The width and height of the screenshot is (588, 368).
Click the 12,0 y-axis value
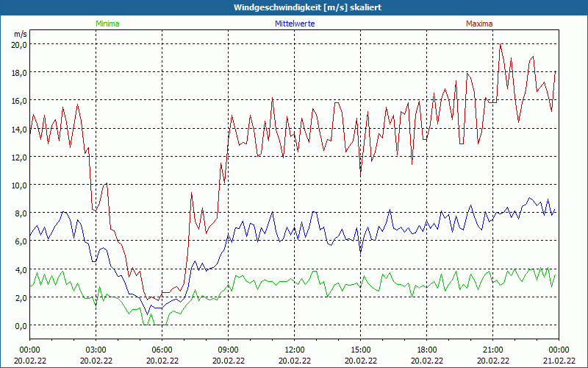21,157
